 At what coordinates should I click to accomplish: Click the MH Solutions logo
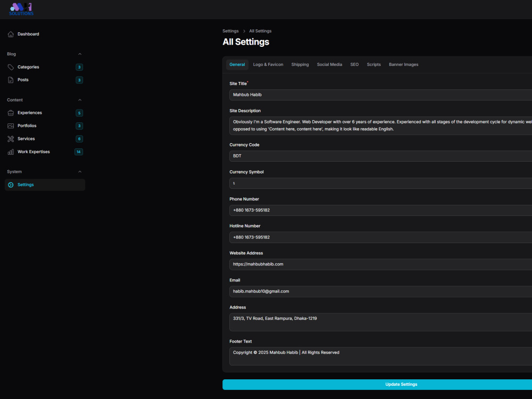21,9
